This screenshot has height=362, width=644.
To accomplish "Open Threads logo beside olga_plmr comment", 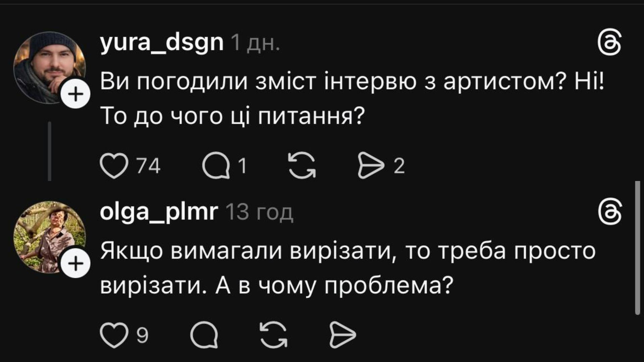I will 610,213.
